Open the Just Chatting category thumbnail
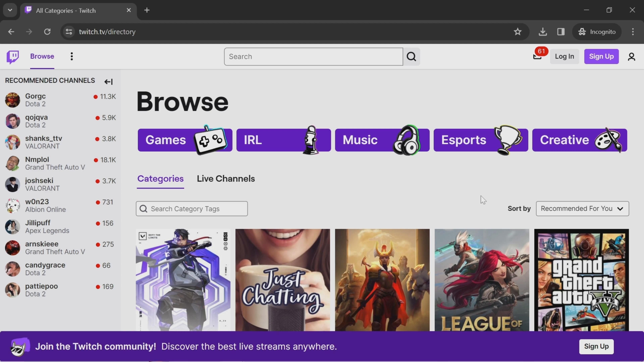This screenshot has width=644, height=362. pos(282,280)
